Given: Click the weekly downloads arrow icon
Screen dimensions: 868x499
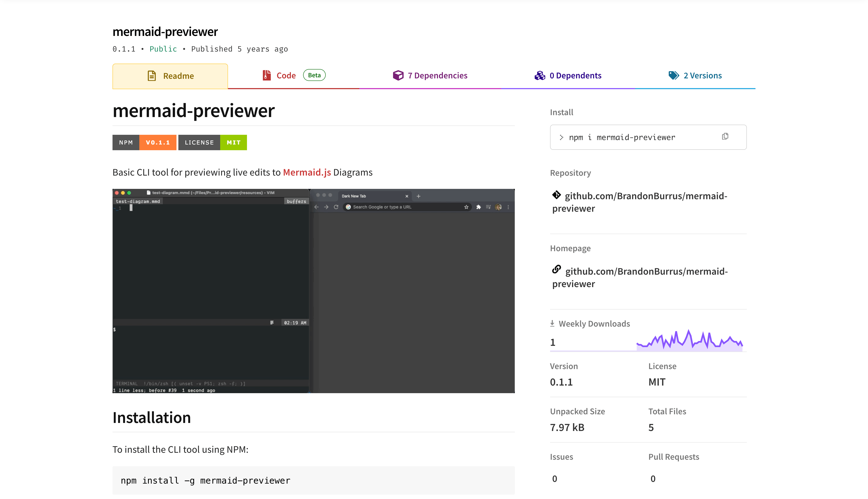Looking at the screenshot, I should [552, 323].
